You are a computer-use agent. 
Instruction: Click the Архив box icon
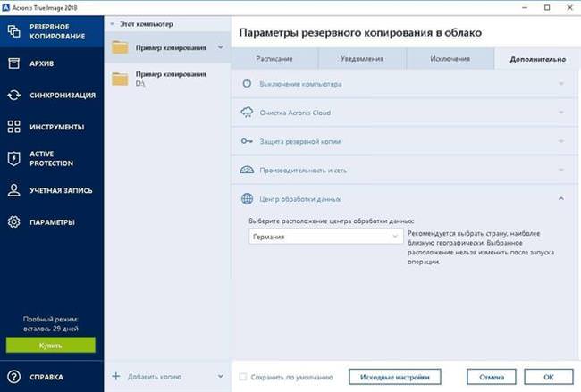(13, 63)
